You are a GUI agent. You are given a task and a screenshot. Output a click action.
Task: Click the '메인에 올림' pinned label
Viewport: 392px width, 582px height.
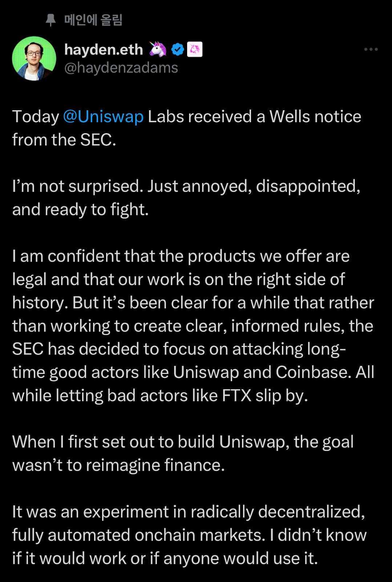pyautogui.click(x=93, y=20)
